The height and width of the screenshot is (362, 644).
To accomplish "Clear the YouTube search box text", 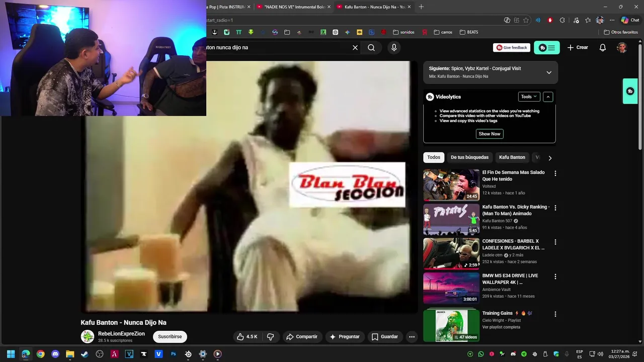I will click(x=355, y=48).
